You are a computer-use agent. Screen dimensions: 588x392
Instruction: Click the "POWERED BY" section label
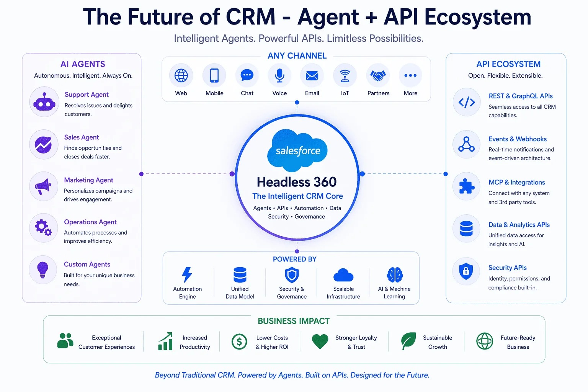[x=295, y=259]
